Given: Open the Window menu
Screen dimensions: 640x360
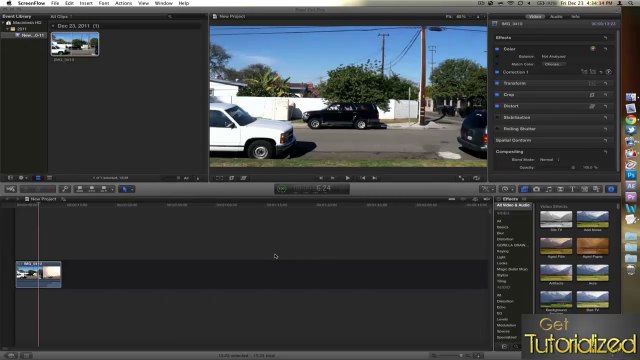Looking at the screenshot, I should click(x=164, y=3).
